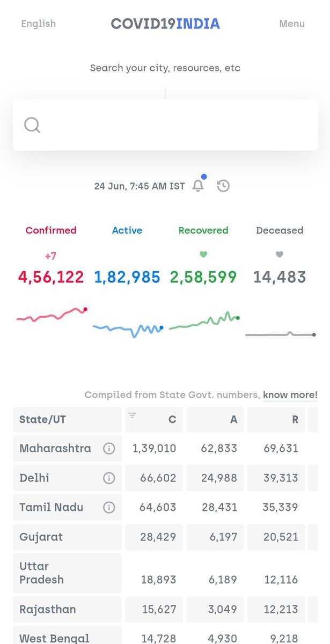Click timestamp '24 Jun, 7:45 AM IST'

(140, 186)
